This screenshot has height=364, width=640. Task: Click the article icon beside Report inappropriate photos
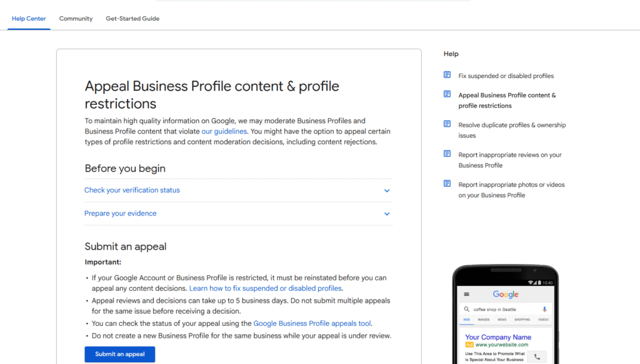(x=447, y=184)
